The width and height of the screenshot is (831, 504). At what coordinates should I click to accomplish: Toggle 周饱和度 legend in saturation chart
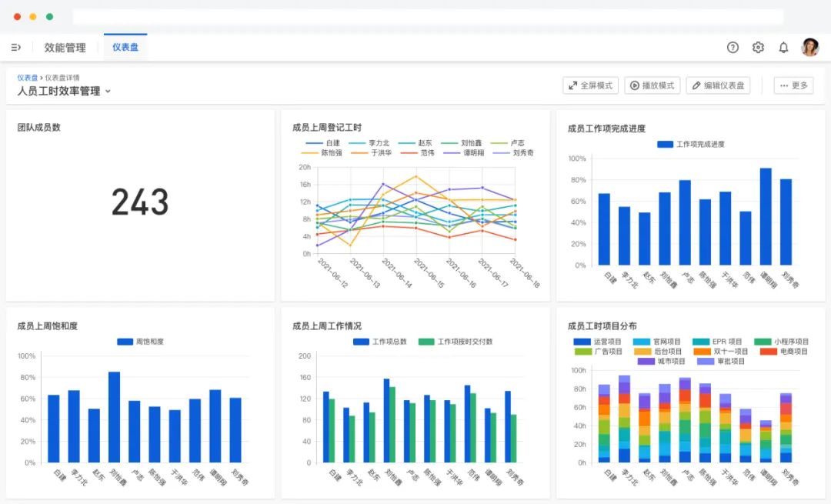click(x=141, y=342)
